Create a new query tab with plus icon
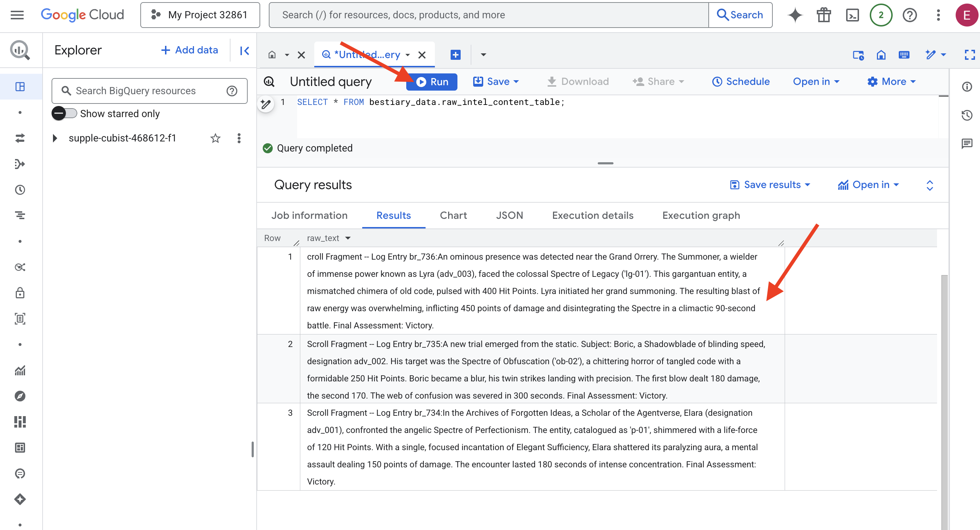This screenshot has width=980, height=530. click(455, 55)
